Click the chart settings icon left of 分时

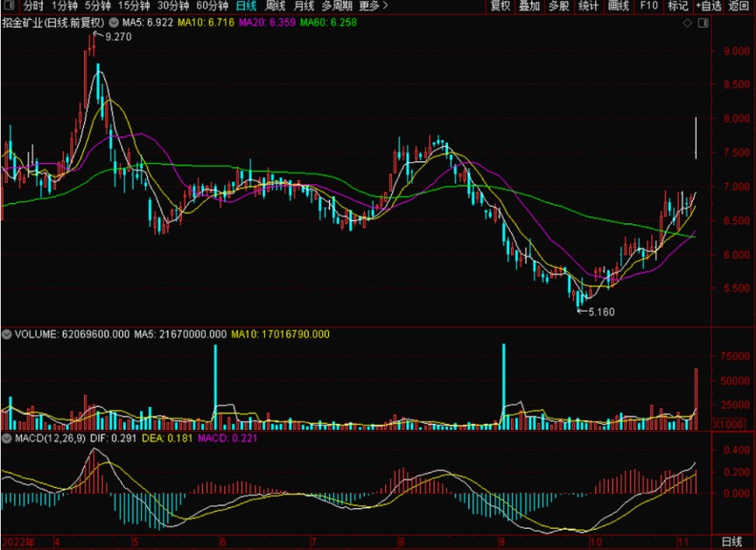click(x=8, y=6)
